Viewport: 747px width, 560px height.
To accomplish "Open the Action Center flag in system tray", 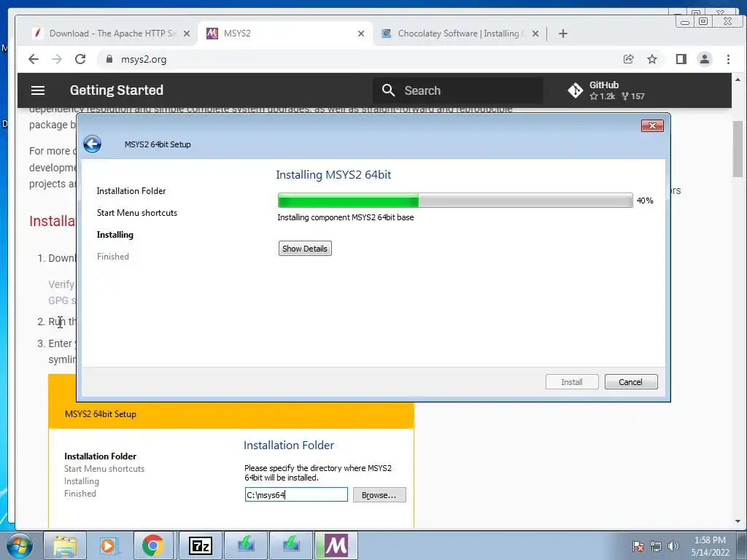I will coord(638,546).
